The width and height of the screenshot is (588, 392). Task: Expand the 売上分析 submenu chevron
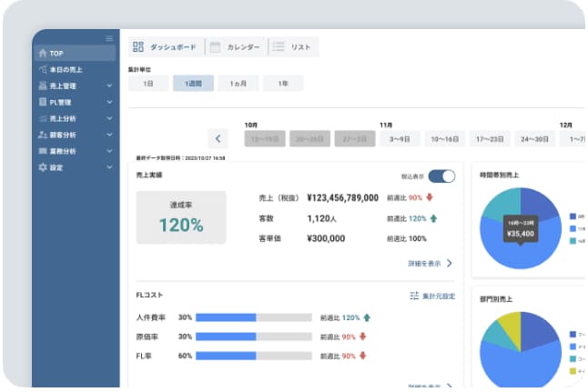(109, 118)
